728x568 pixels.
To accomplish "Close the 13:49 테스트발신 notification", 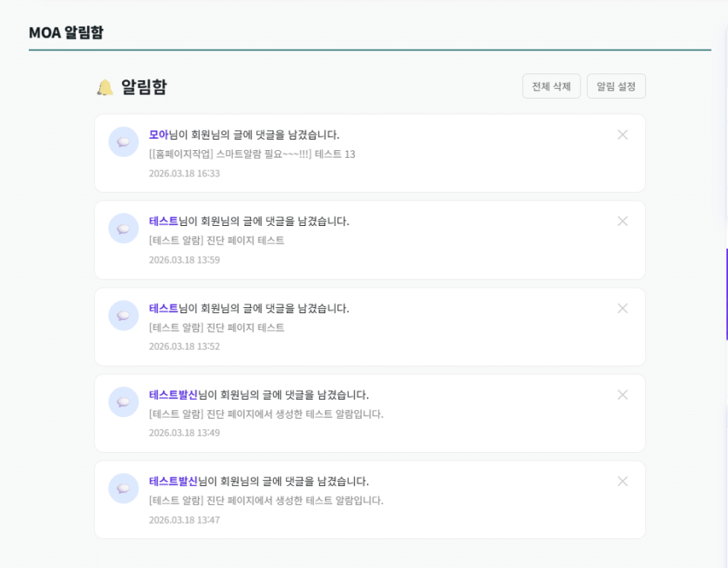I will pyautogui.click(x=623, y=394).
